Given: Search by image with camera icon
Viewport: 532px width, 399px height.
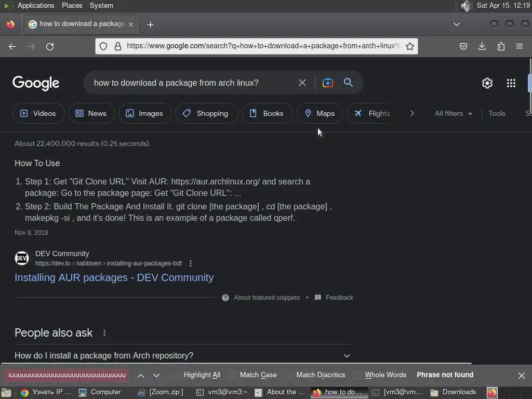Looking at the screenshot, I should [328, 83].
